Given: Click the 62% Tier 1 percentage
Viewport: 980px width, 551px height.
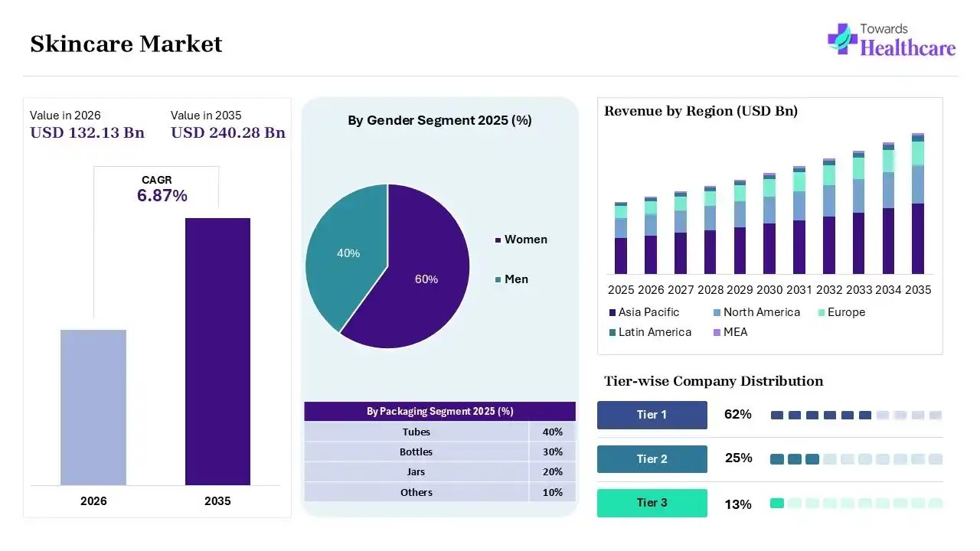Looking at the screenshot, I should click(x=738, y=415).
